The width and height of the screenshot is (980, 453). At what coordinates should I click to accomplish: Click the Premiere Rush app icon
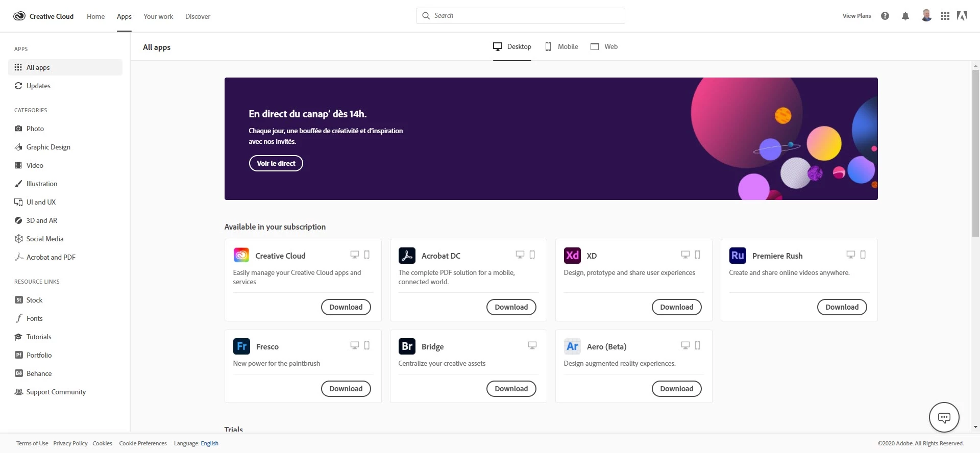[738, 255]
